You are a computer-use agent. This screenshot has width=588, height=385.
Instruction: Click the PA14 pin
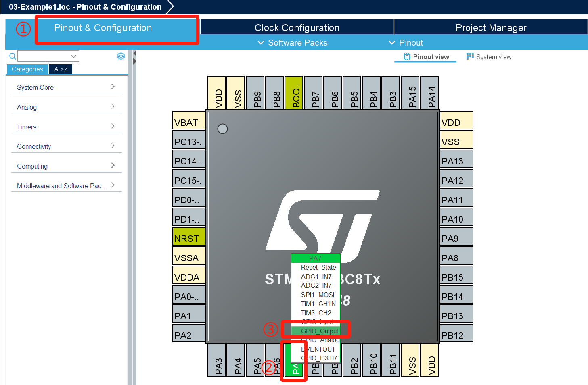pyautogui.click(x=429, y=93)
